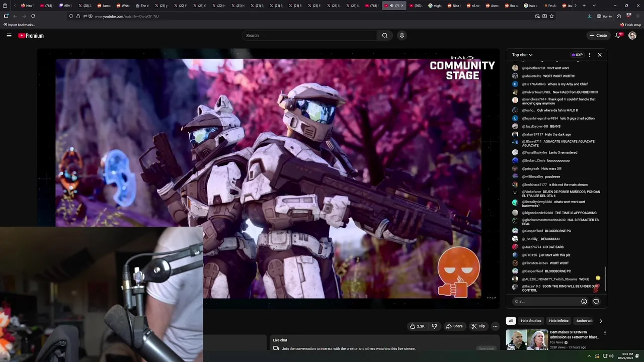
Task: Open YouTube notifications bell
Action: (618, 36)
